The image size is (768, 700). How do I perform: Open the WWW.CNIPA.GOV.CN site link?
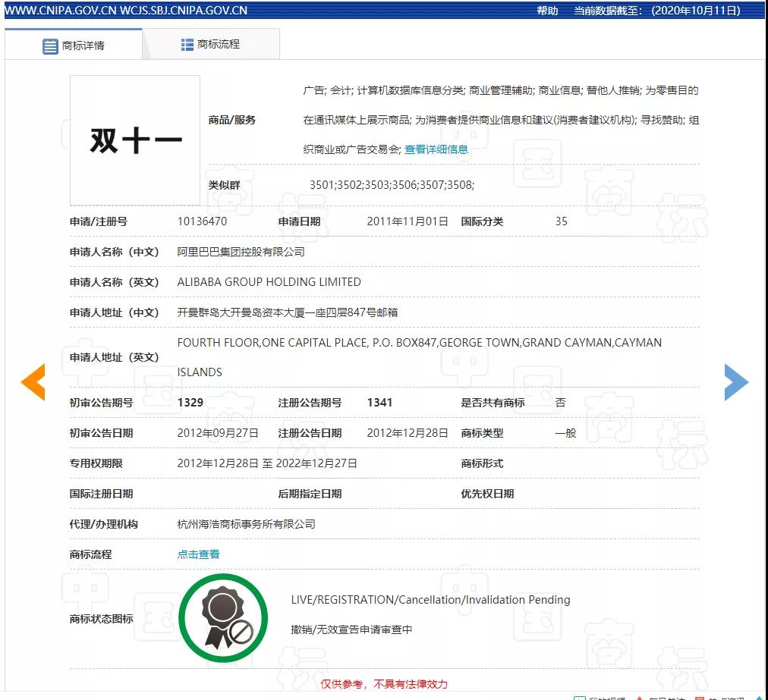click(x=60, y=11)
